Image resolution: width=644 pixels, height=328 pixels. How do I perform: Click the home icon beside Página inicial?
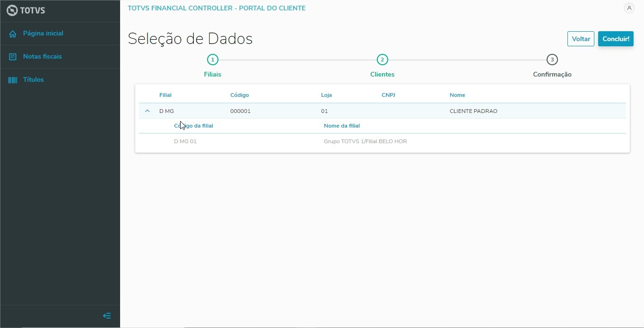(13, 34)
